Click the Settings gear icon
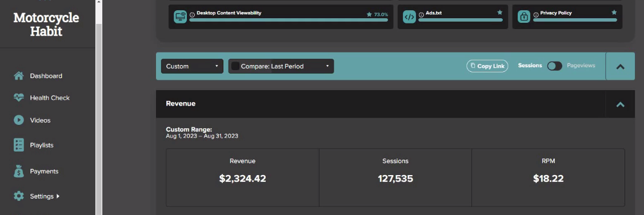This screenshot has height=215, width=644. click(18, 196)
